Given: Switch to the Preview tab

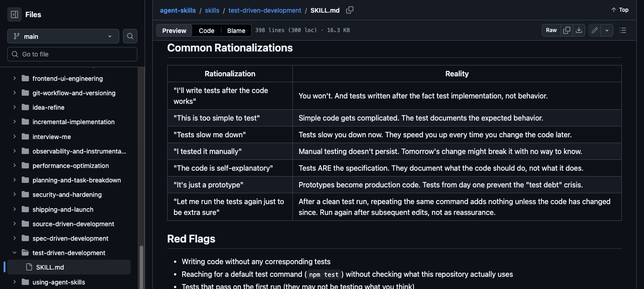Looking at the screenshot, I should click(x=174, y=30).
